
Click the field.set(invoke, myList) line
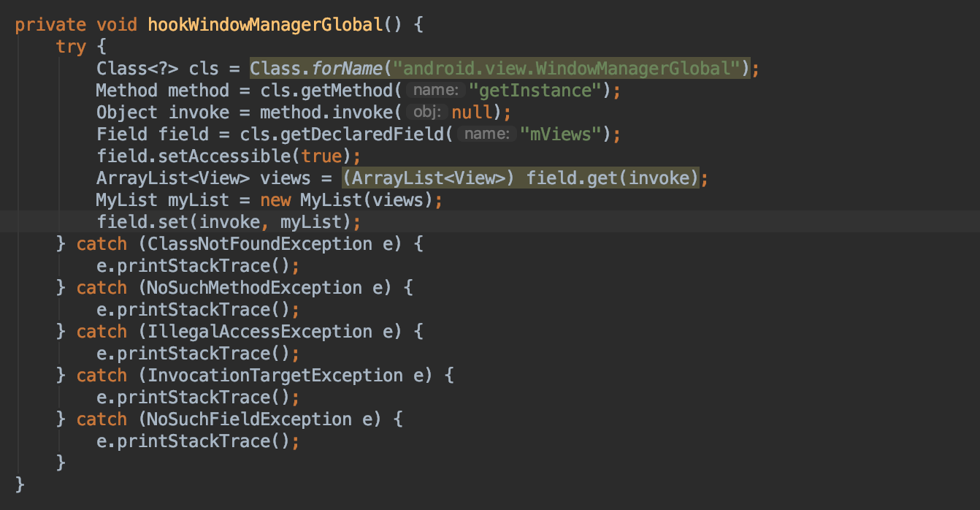click(229, 222)
